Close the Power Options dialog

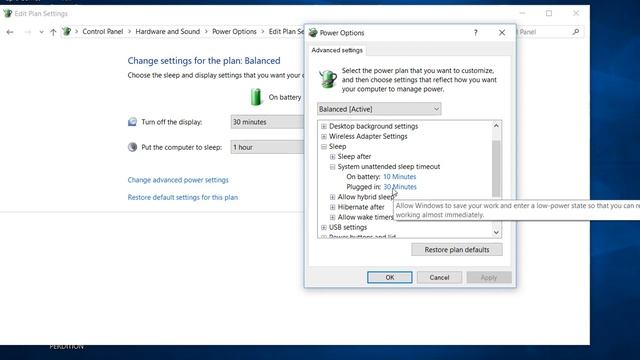pyautogui.click(x=502, y=33)
